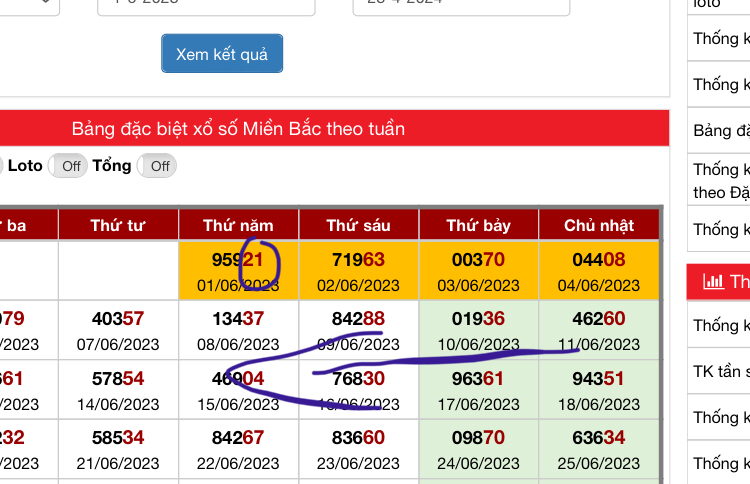Open the "Bảng đặ..." sidebar link
Image resolution: width=750 pixels, height=484 pixels.
(720, 131)
